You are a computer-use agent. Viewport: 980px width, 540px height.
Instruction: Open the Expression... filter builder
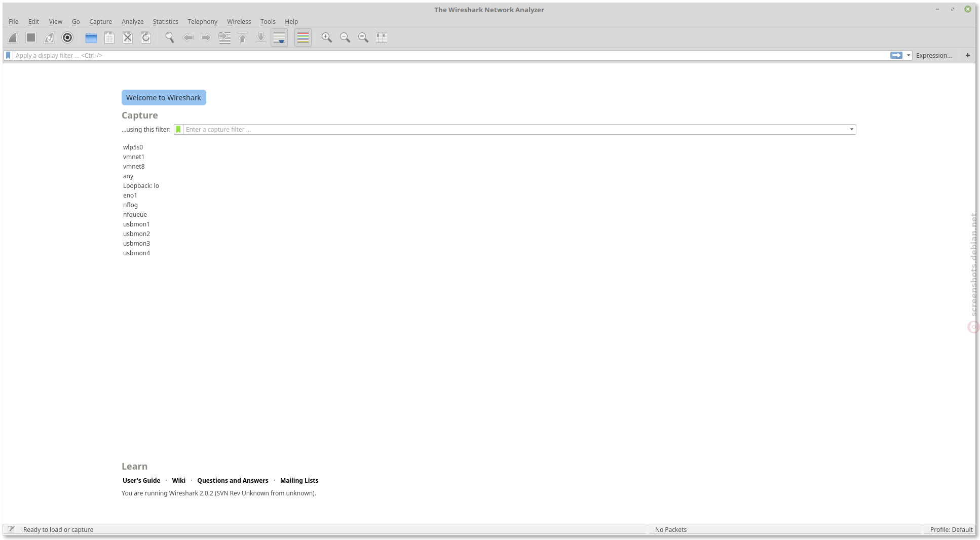pos(934,55)
